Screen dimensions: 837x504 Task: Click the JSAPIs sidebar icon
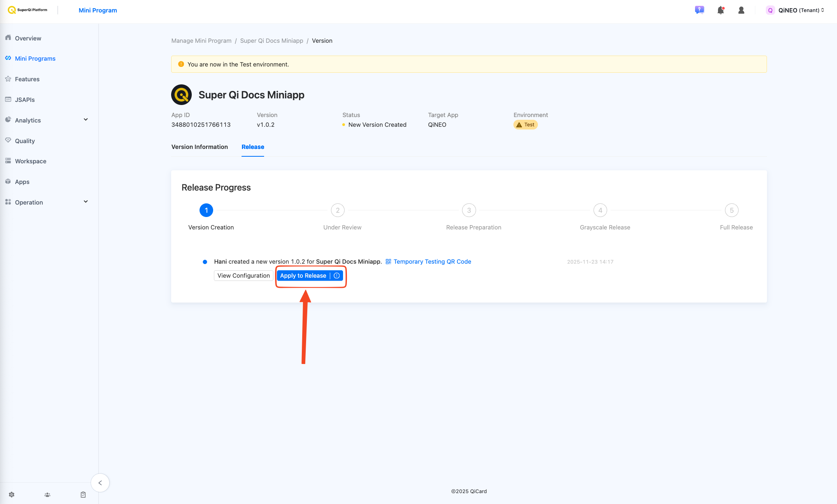pyautogui.click(x=8, y=99)
